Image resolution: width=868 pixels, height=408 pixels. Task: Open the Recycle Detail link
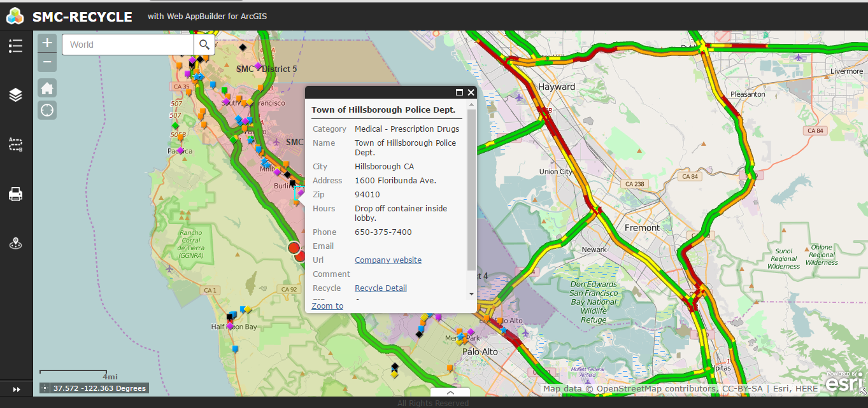pos(381,288)
